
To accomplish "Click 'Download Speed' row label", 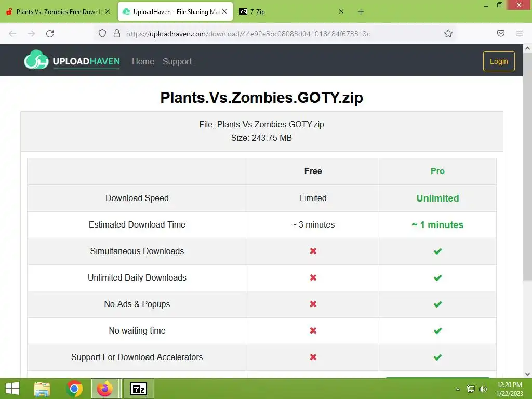I will click(137, 198).
